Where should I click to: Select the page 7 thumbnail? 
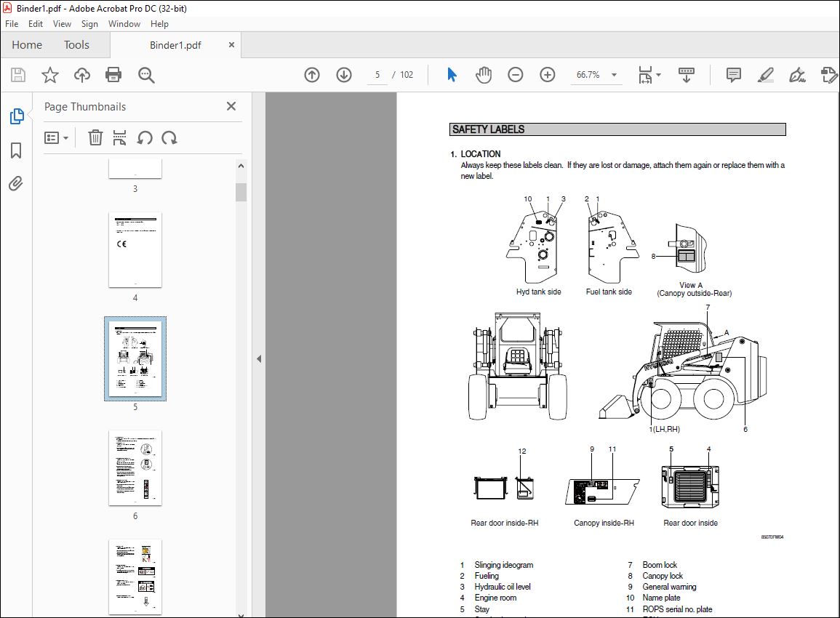pos(135,577)
